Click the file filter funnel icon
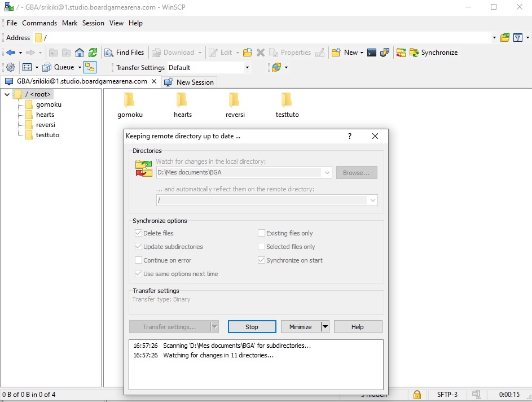The image size is (532, 402). tap(518, 38)
